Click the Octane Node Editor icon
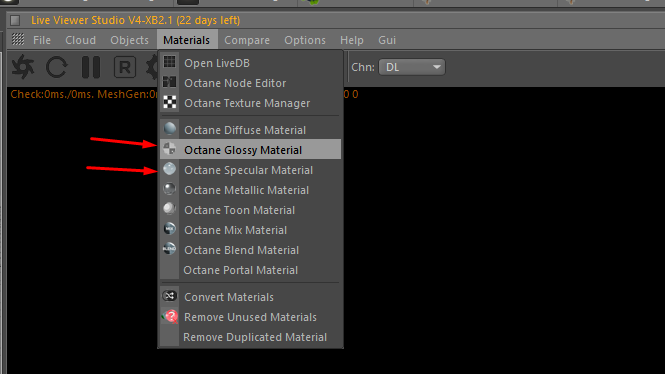 [170, 82]
